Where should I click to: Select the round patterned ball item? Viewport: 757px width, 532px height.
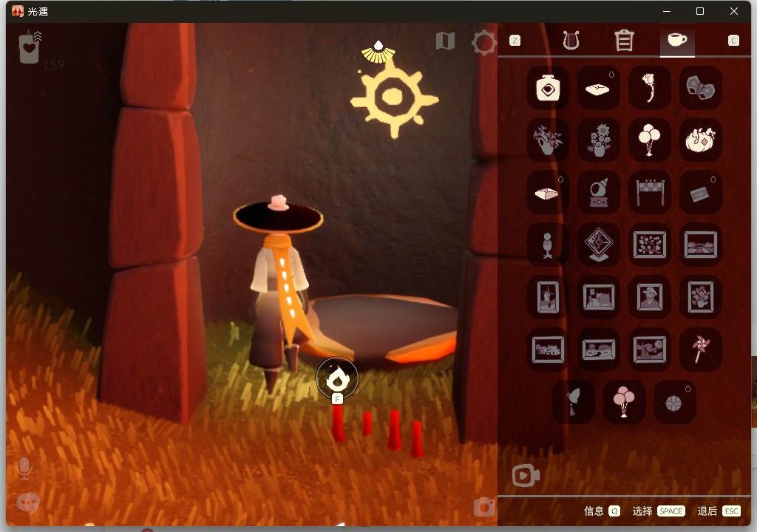point(675,401)
